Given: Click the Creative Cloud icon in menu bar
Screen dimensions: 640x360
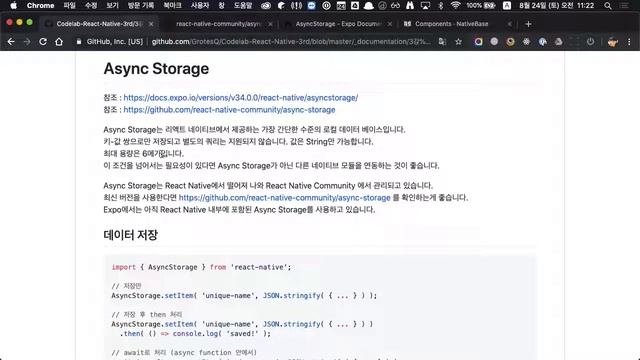Looking at the screenshot, I should 266,6.
